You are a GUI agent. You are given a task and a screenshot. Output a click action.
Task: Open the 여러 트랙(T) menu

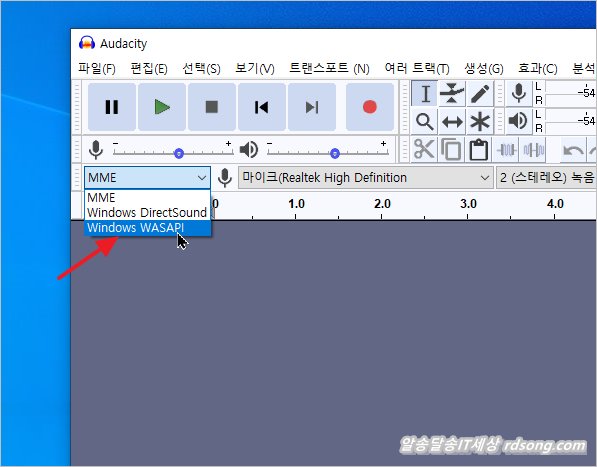[417, 69]
